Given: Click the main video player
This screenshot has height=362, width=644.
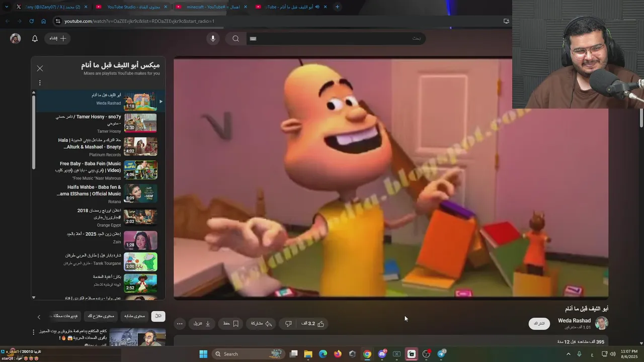Looking at the screenshot, I should (x=391, y=177).
